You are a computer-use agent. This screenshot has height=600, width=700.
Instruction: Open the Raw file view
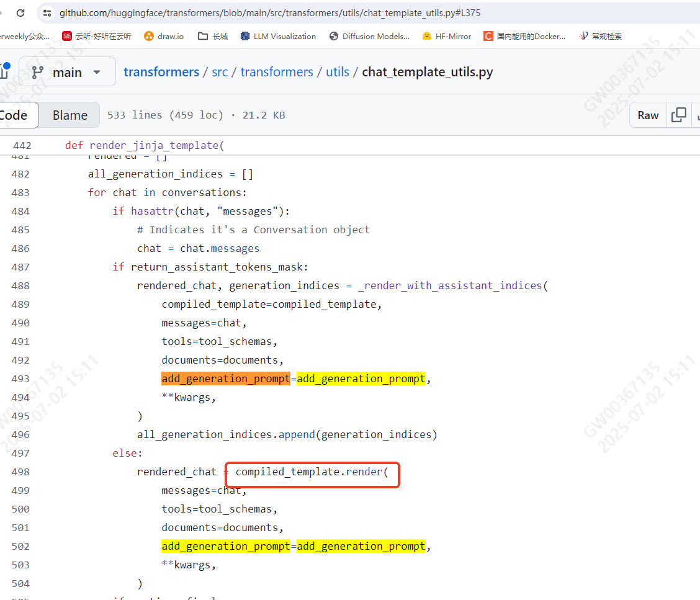tap(648, 115)
